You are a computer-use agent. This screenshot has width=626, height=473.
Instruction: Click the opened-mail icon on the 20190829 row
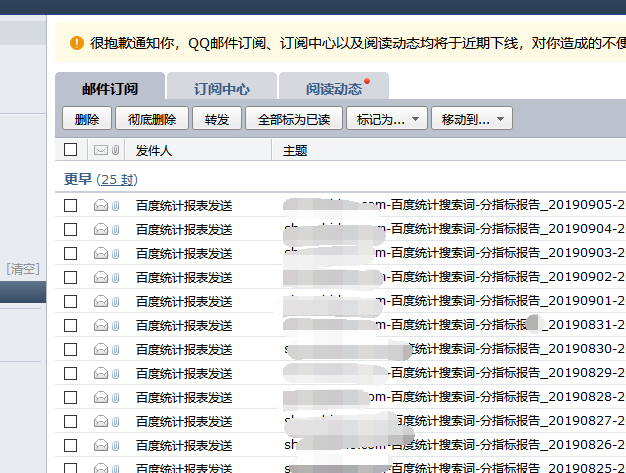click(101, 374)
